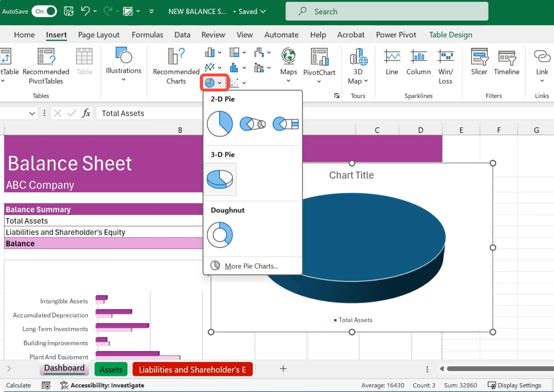
Task: Open the Power Pivot tab
Action: click(396, 35)
